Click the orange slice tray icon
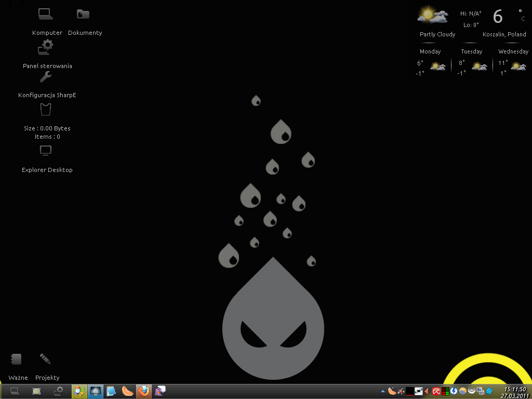The height and width of the screenshot is (399, 532). pyautogui.click(x=392, y=391)
